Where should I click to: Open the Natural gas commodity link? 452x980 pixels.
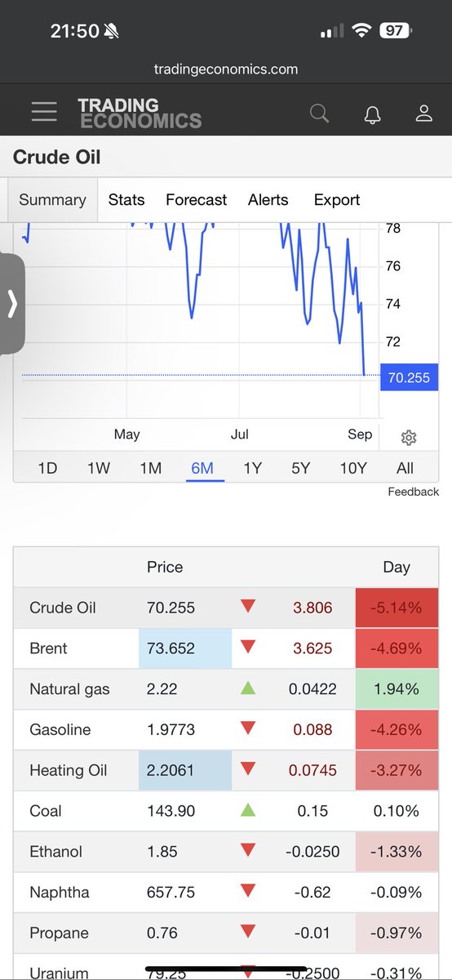point(69,689)
